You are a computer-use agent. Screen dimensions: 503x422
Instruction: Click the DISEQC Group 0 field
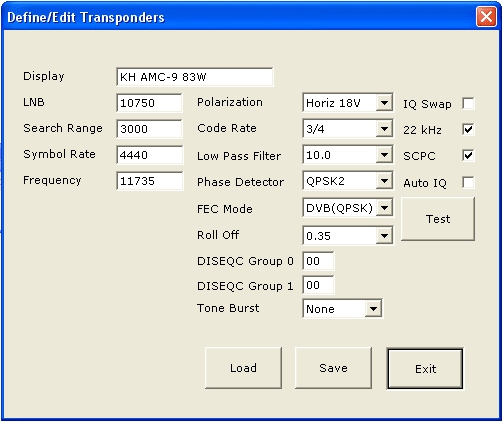click(318, 261)
